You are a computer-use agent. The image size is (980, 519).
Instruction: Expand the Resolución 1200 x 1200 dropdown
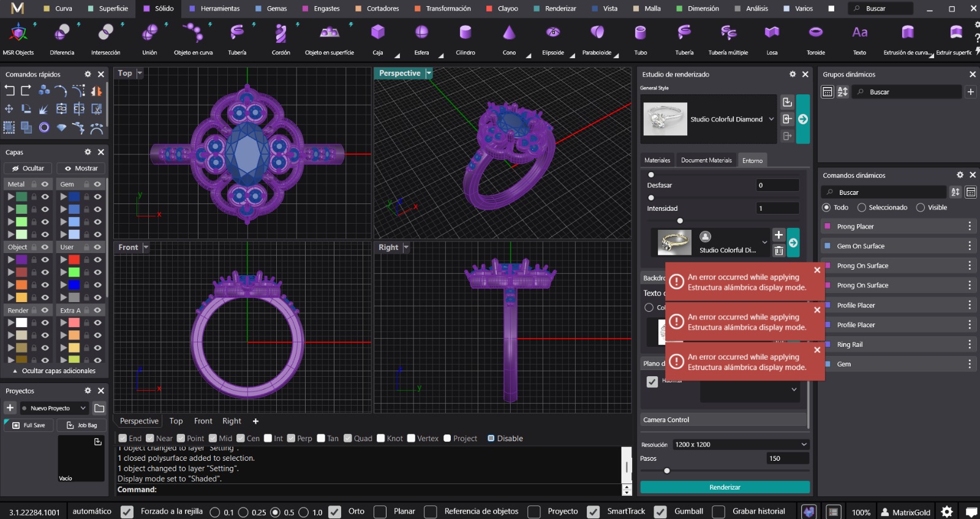(741, 444)
